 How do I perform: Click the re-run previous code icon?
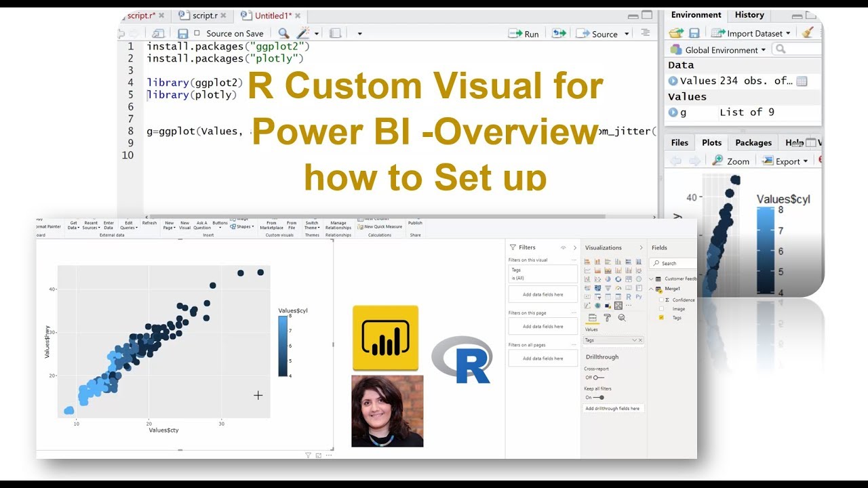[559, 33]
